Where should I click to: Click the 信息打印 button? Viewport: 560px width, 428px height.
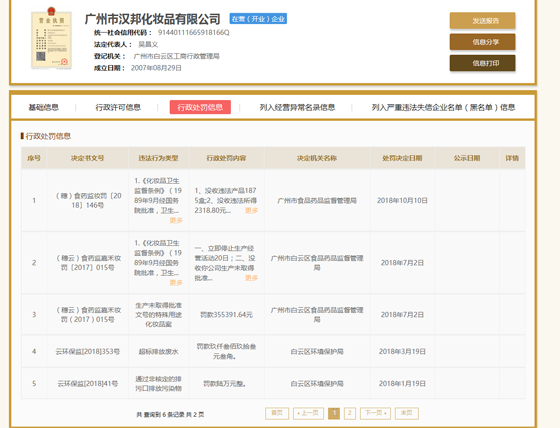pyautogui.click(x=482, y=63)
